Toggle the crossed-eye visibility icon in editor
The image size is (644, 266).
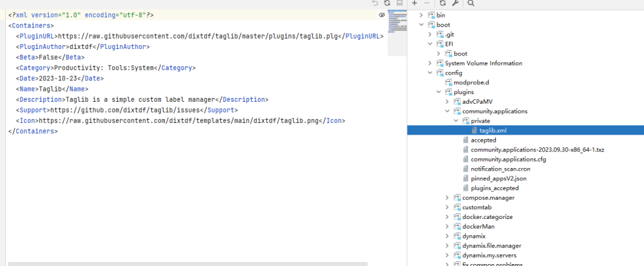(381, 15)
